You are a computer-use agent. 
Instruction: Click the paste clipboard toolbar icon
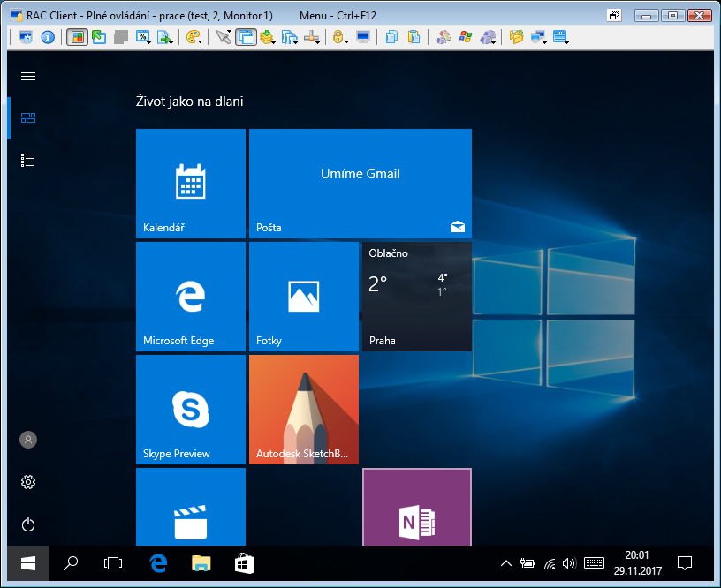414,37
